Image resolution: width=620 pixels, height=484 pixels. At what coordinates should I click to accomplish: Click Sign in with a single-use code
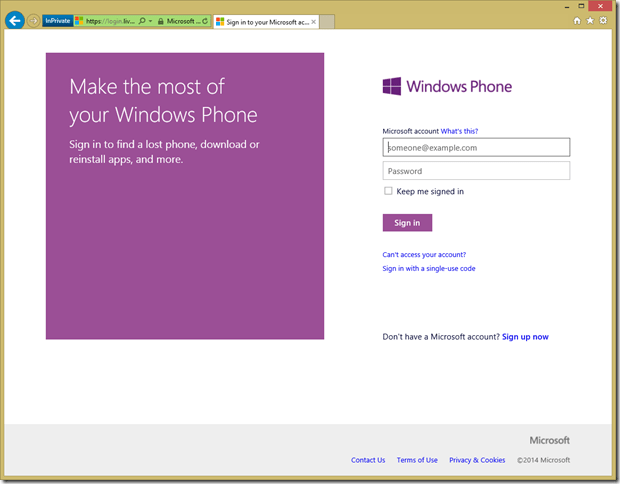(x=428, y=268)
